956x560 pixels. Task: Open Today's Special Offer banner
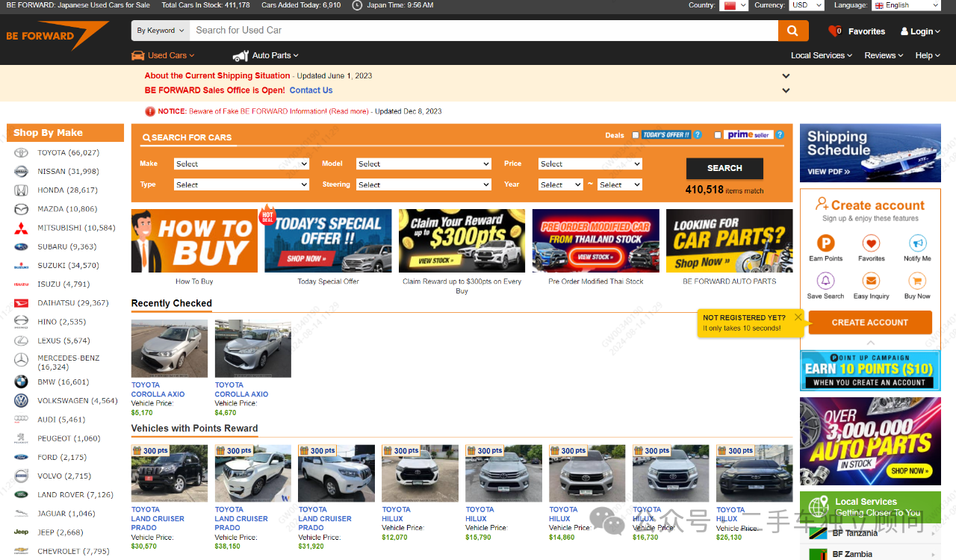point(328,240)
